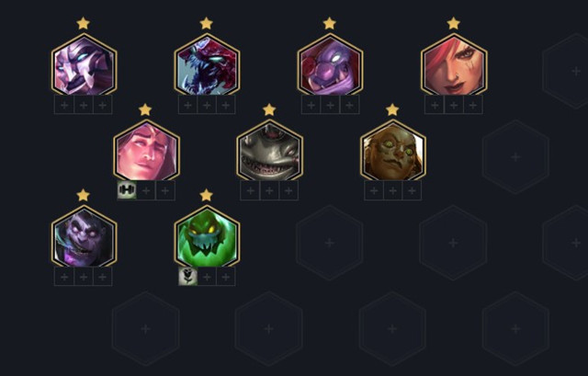Select the Katarina red-haired champion portrait
Image resolution: width=588 pixels, height=376 pixels.
454,65
